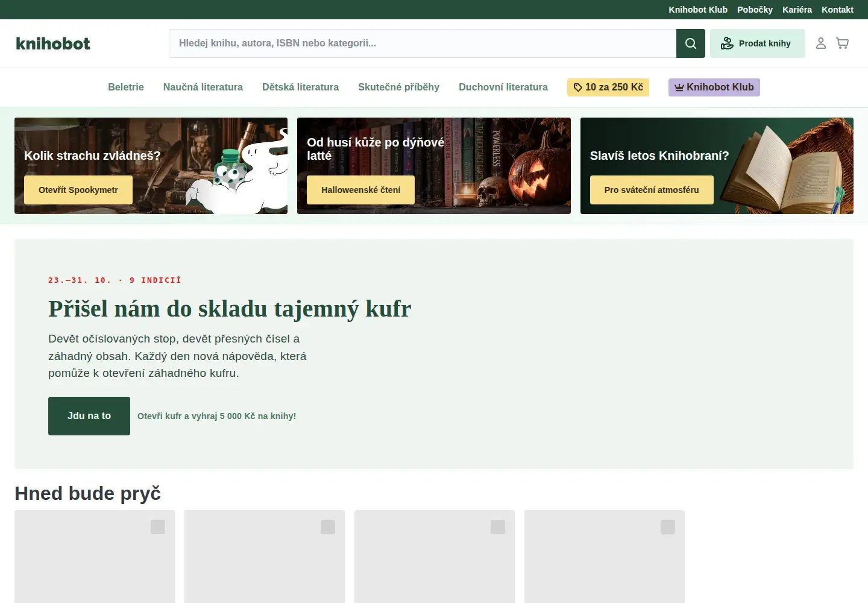Click the Prodat knihy button
This screenshot has width=868, height=603.
pyautogui.click(x=758, y=43)
